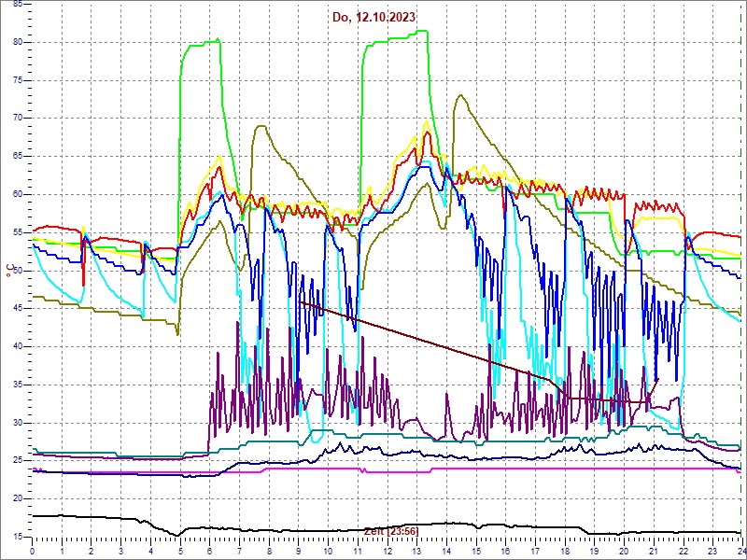Click hour "5" on the time axis
The height and width of the screenshot is (560, 747).
[x=180, y=551]
